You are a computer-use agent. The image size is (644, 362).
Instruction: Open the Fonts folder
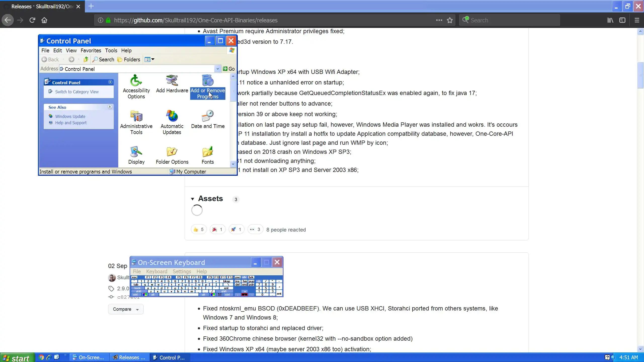click(208, 155)
